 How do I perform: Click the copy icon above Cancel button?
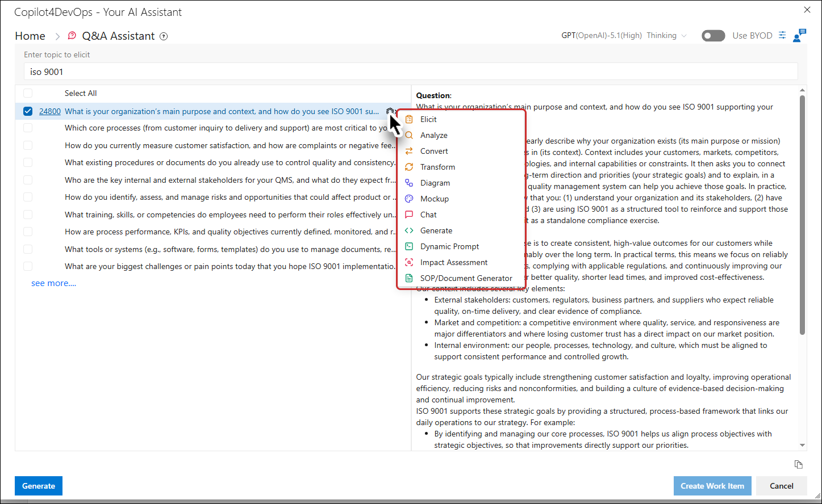pos(798,464)
